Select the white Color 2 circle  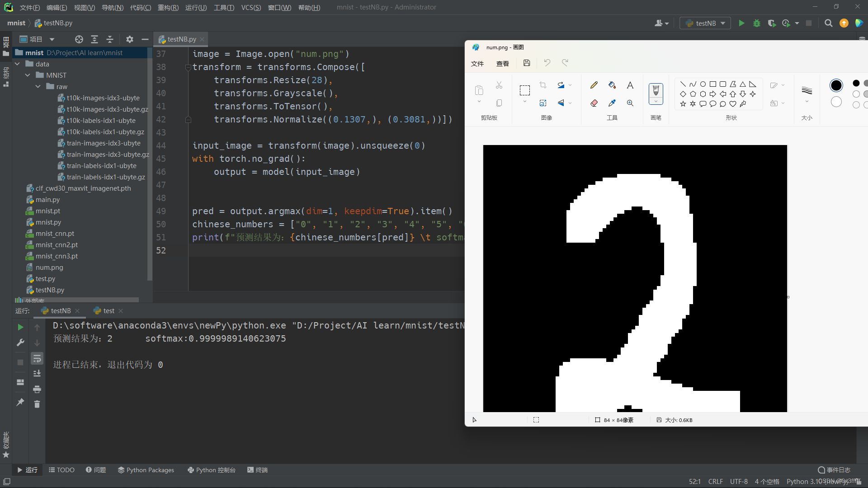[836, 102]
